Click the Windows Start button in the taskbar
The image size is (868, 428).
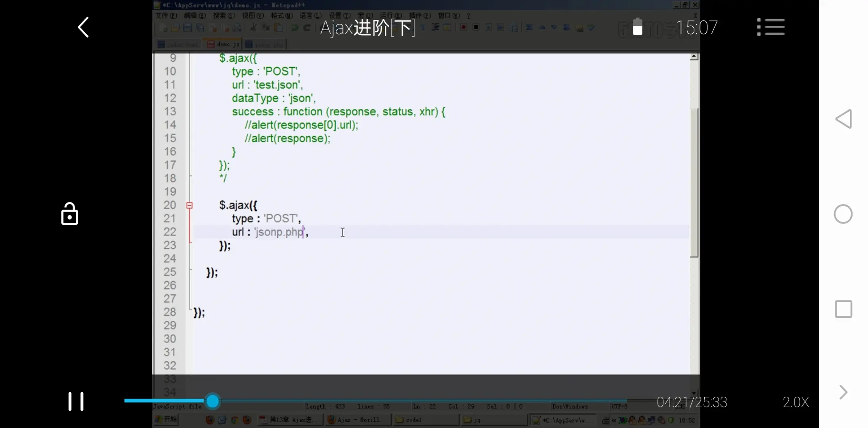point(166,419)
